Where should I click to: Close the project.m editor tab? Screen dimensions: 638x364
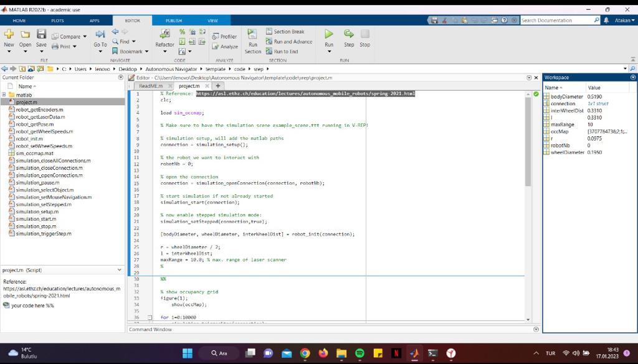[207, 86]
